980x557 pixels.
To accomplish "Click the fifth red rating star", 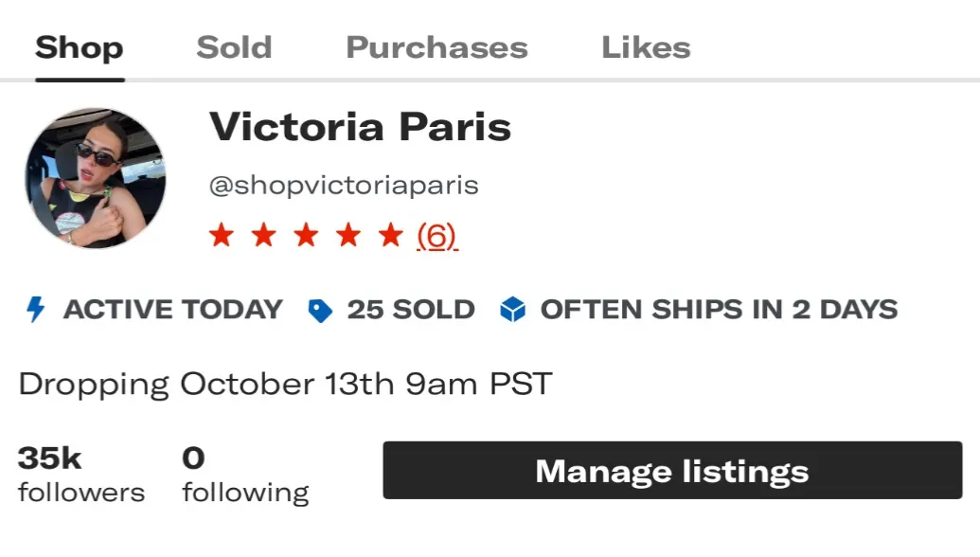I will (x=391, y=235).
